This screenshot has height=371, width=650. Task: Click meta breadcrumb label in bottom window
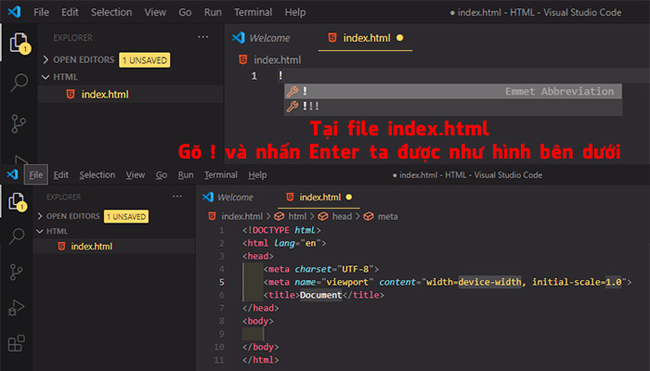(388, 216)
